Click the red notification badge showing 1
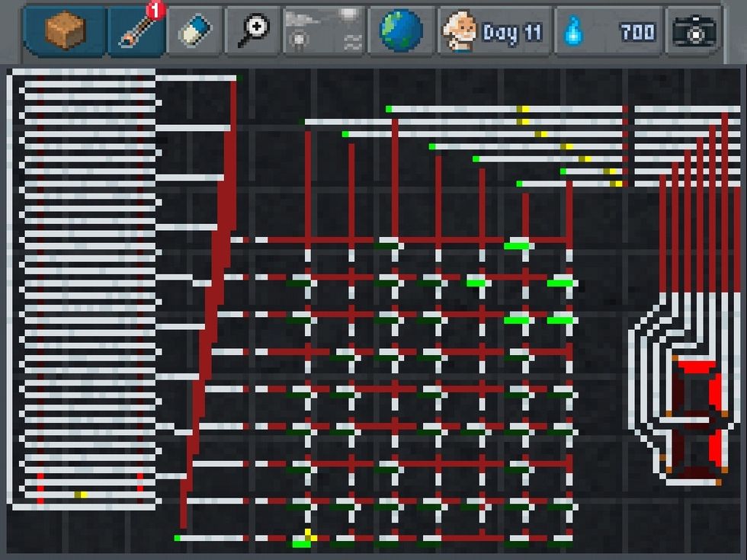 tap(155, 11)
